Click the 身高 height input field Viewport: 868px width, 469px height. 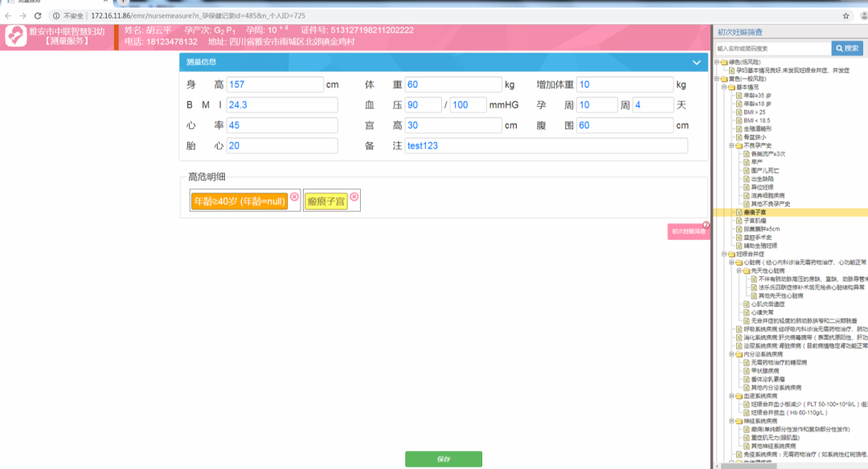point(275,84)
